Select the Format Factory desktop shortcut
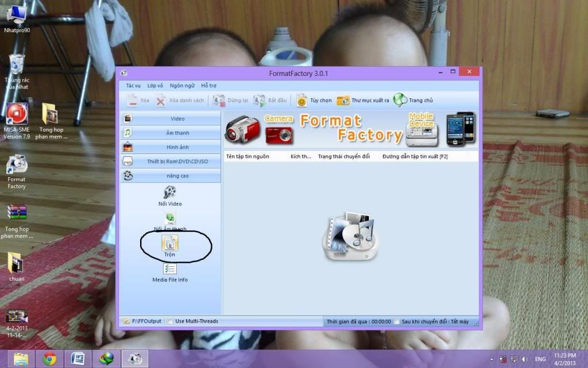This screenshot has width=588, height=368. [17, 171]
